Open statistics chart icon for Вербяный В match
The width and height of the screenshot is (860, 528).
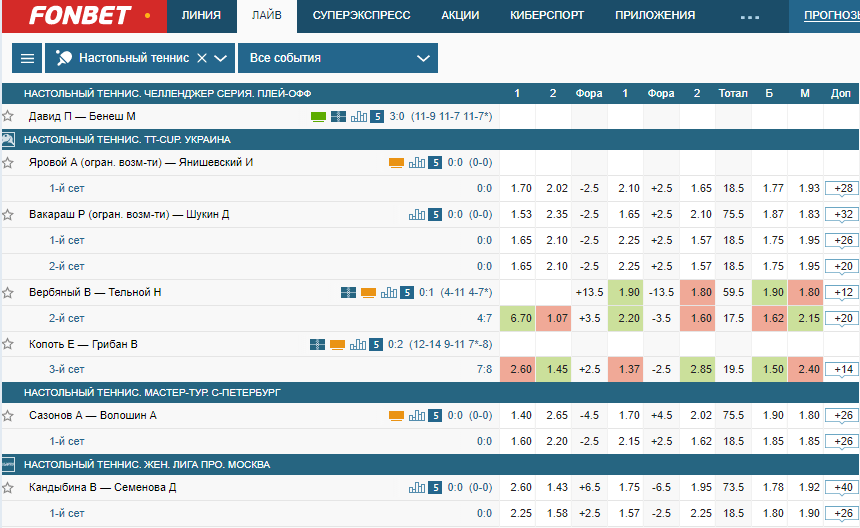389,292
